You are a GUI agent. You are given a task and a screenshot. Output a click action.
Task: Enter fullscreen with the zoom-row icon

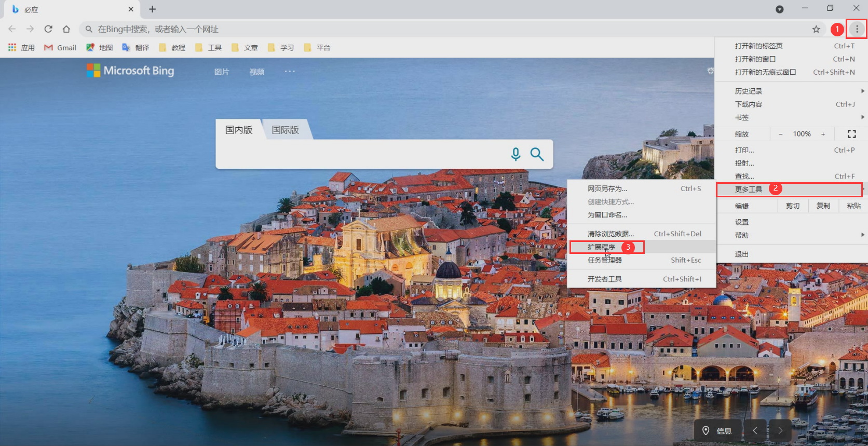851,134
